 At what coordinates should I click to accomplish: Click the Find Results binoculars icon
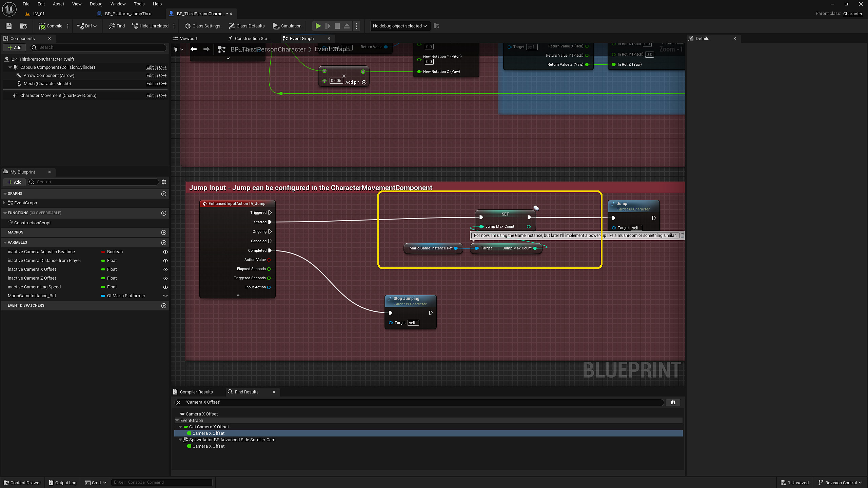673,402
